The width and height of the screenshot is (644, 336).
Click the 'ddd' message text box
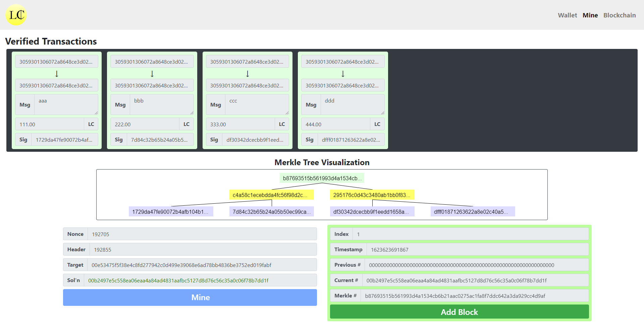tap(353, 105)
